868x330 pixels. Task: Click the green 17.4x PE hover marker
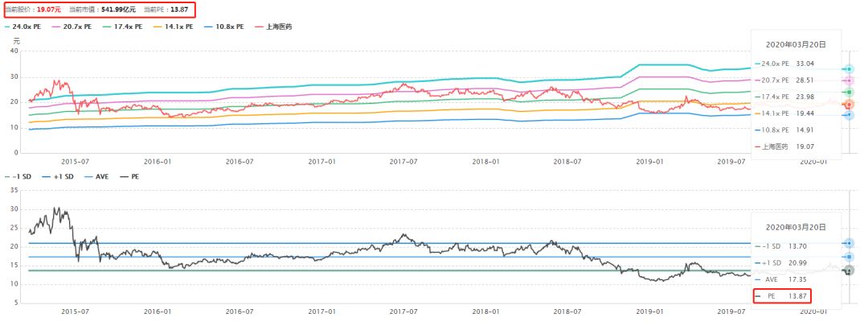[x=849, y=92]
